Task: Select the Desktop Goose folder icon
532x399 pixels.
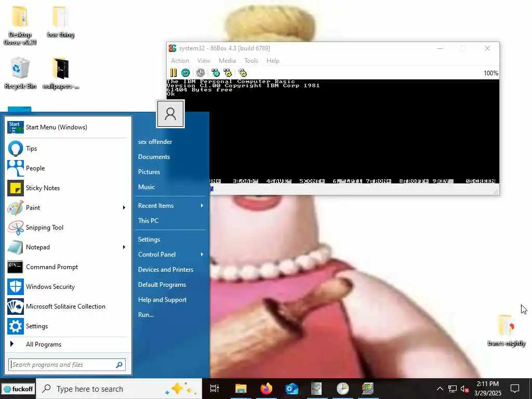Action: point(20,26)
